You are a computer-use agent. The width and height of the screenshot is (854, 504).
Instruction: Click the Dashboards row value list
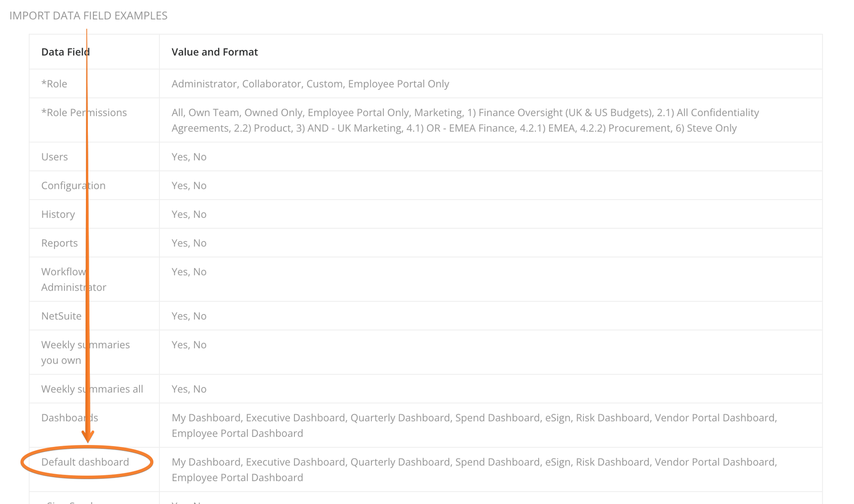tap(474, 426)
